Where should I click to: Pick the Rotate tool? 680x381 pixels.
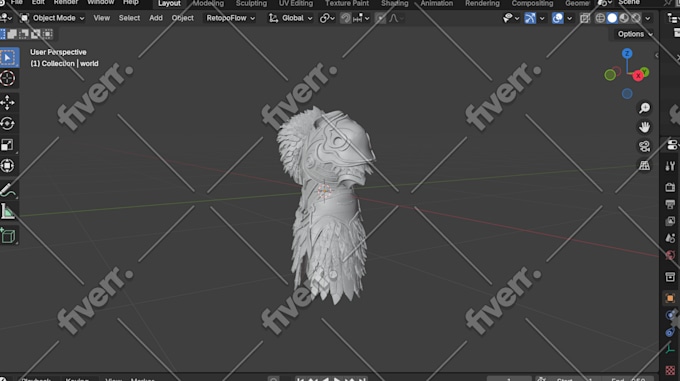8,124
